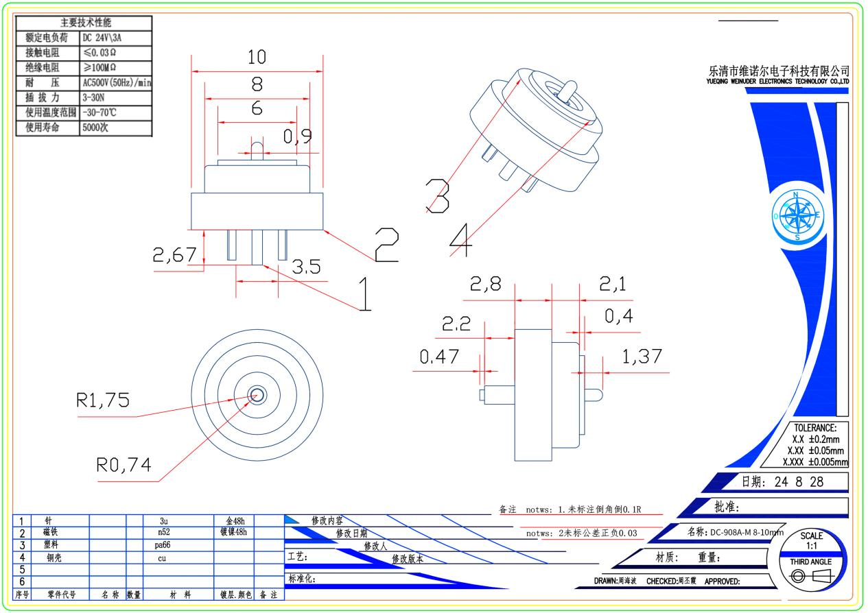This screenshot has height=613, width=868.
Task: Click the 材质: 重量: field
Action: click(x=688, y=557)
